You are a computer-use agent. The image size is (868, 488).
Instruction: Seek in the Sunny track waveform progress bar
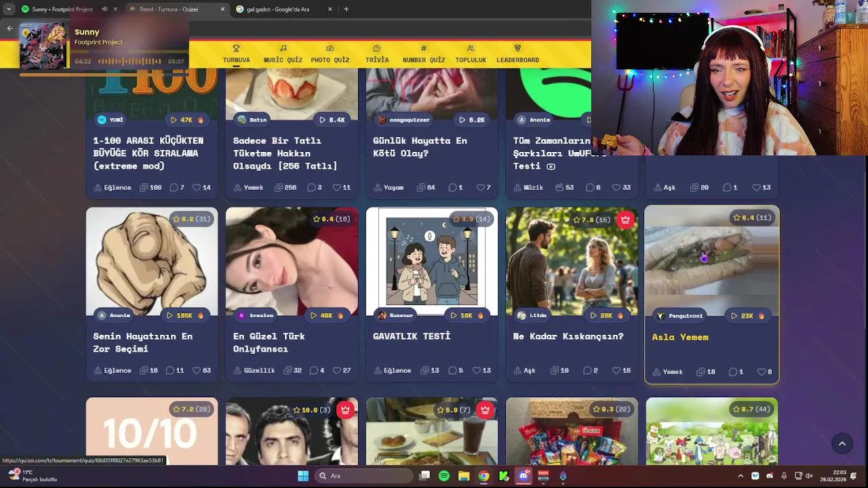point(130,61)
